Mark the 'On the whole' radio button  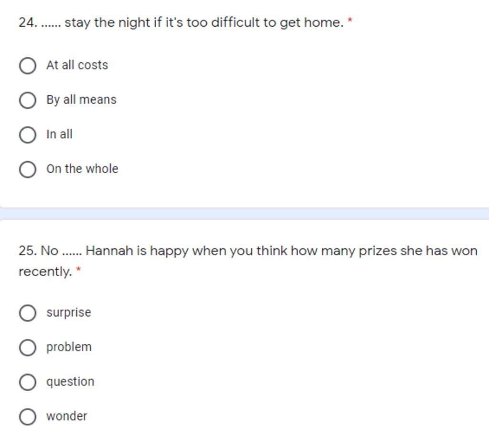click(27, 169)
